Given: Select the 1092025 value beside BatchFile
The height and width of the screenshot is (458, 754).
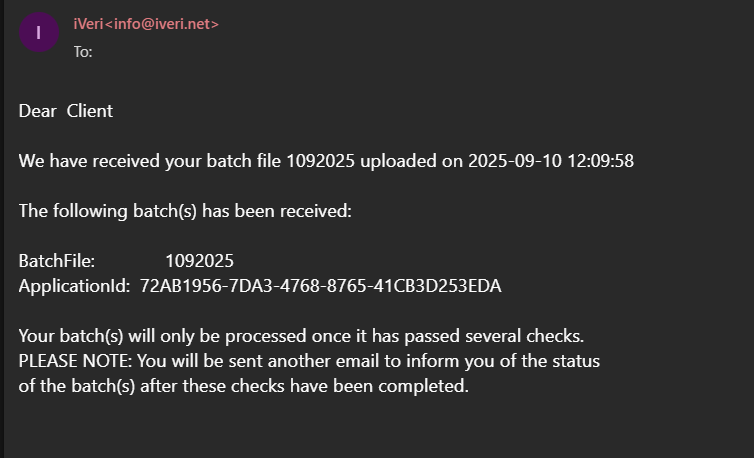Looking at the screenshot, I should [x=200, y=261].
